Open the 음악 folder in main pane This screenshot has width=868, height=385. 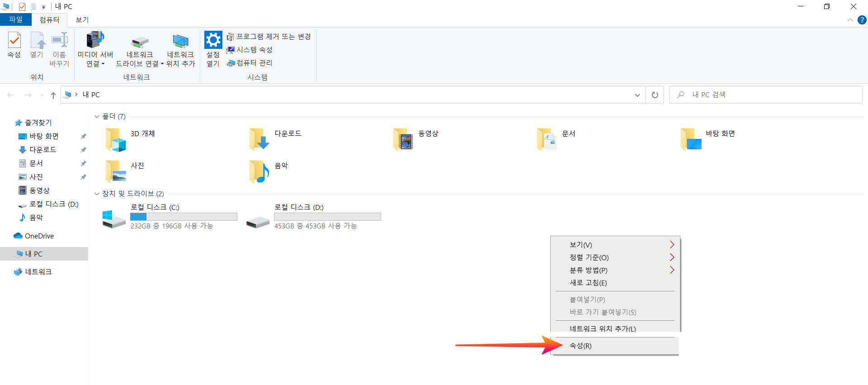(x=259, y=171)
